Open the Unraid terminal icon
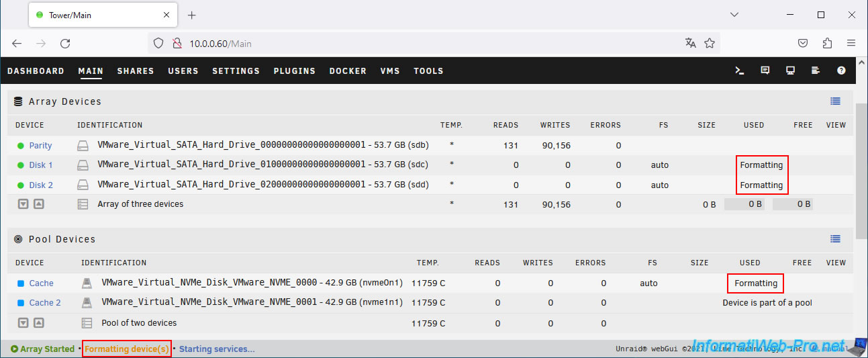 point(739,71)
